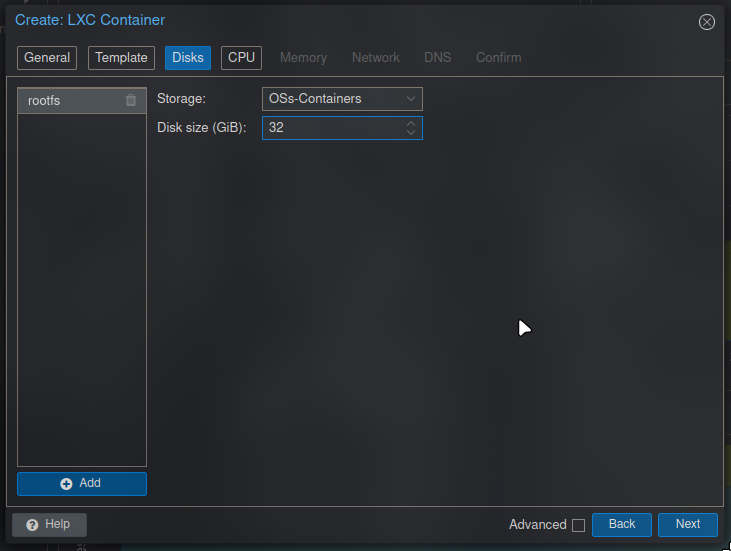Jump to the DNS tab
This screenshot has width=731, height=551.
pyautogui.click(x=437, y=58)
